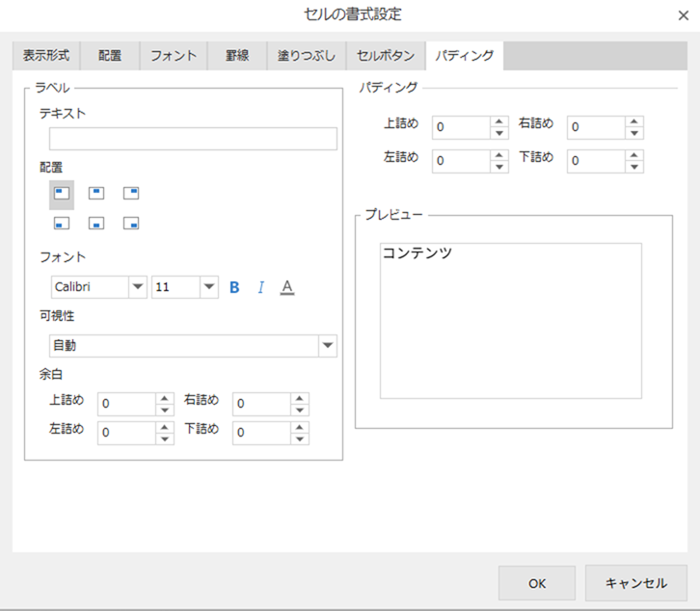Go to the 塗りつぶし tab
This screenshot has height=611, width=700.
pyautogui.click(x=306, y=56)
